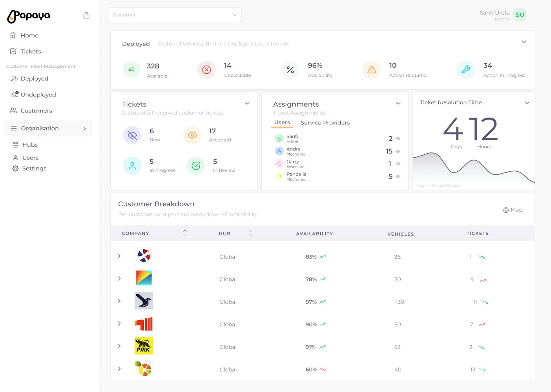The image size is (551, 392).
Task: Click the orange slices company logo
Action: click(x=144, y=369)
